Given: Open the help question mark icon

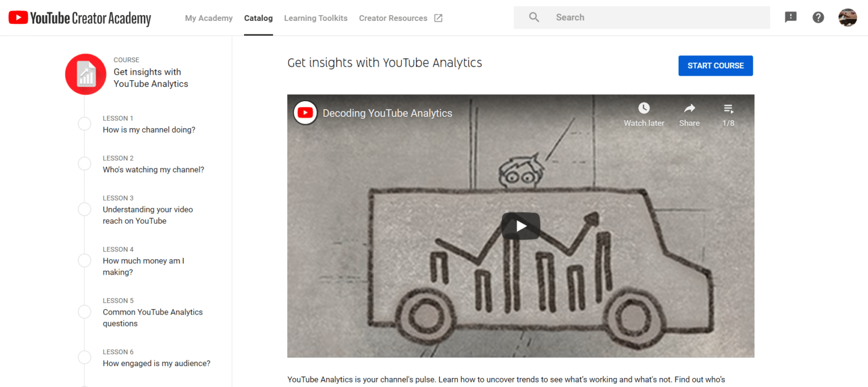Looking at the screenshot, I should [x=818, y=18].
